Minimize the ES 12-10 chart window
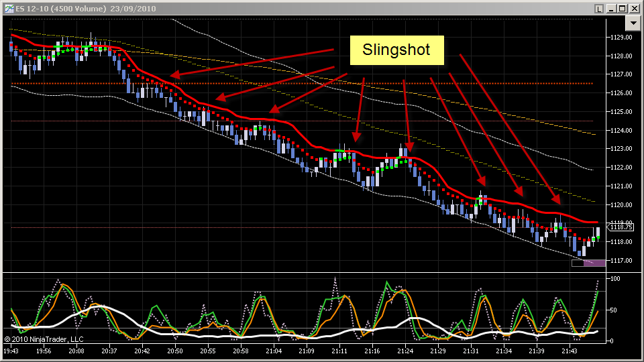 tap(612, 9)
